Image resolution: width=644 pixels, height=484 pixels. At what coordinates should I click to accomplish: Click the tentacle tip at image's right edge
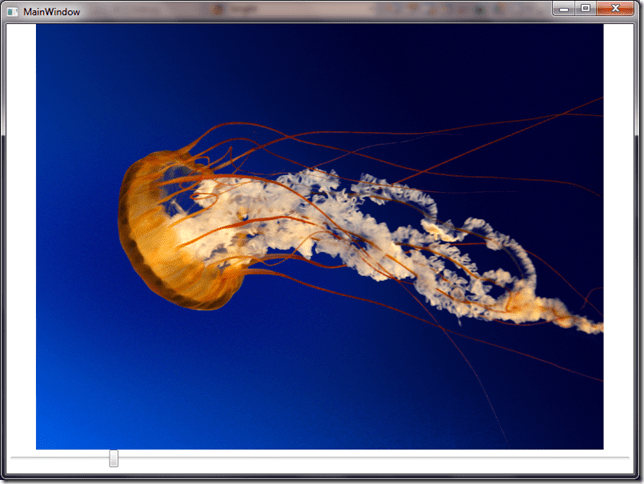pyautogui.click(x=596, y=326)
